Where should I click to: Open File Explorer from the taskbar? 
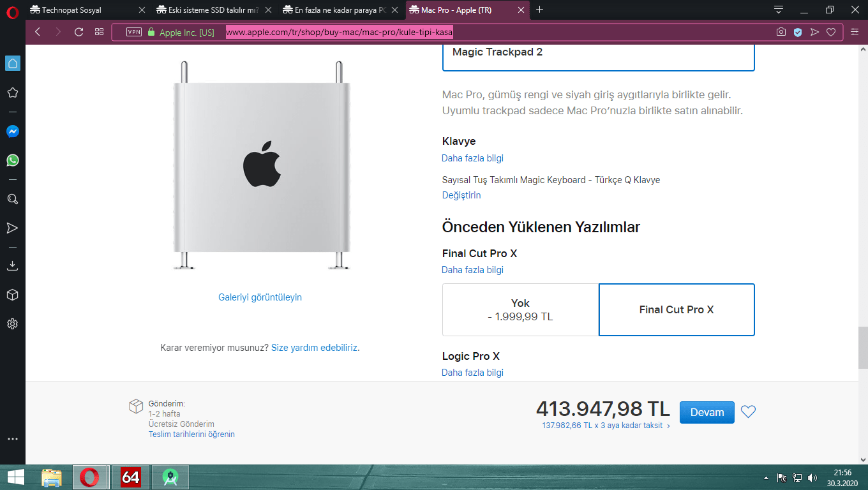pos(52,477)
